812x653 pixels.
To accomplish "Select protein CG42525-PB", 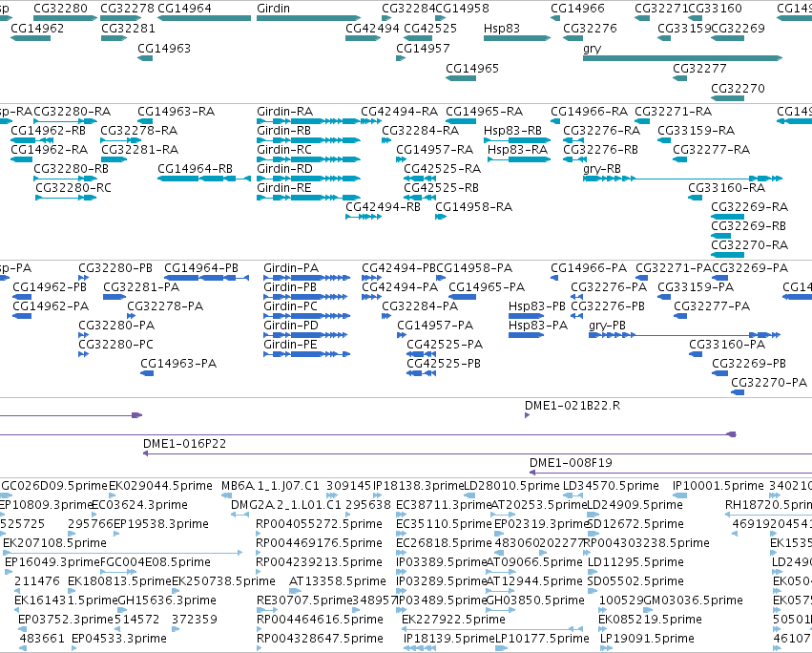I will click(444, 364).
